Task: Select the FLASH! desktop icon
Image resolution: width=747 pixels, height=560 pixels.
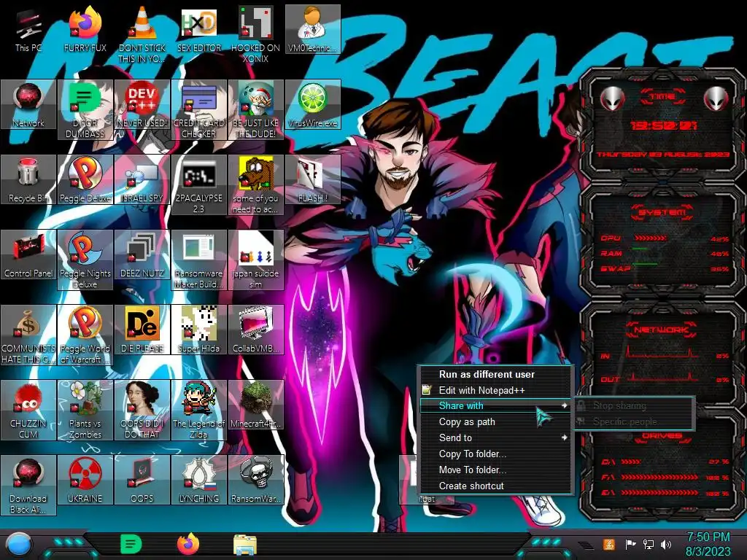Action: point(312,179)
